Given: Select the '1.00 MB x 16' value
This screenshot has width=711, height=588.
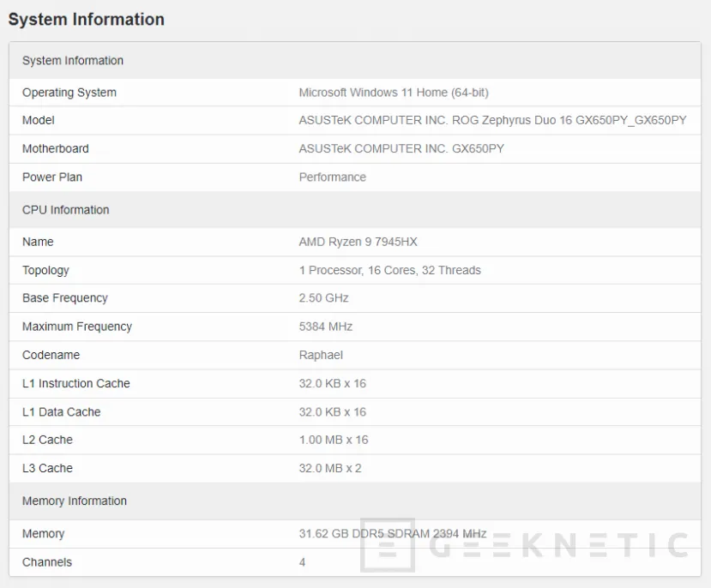Looking at the screenshot, I should [x=334, y=440].
